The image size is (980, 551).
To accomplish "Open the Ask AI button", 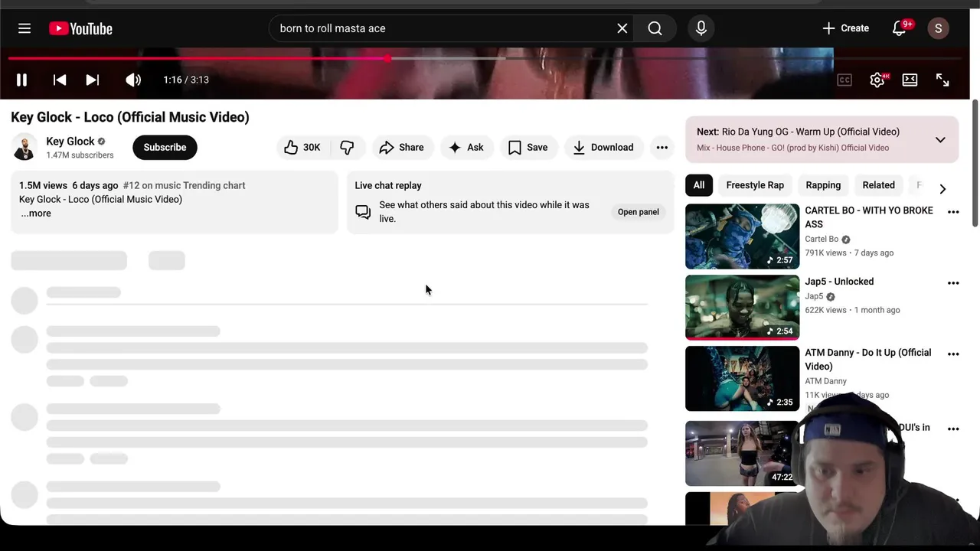I will [466, 147].
